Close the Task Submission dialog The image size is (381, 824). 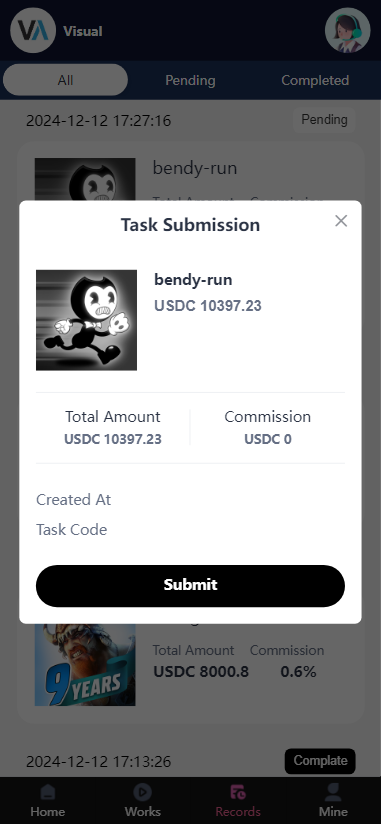[x=341, y=221]
